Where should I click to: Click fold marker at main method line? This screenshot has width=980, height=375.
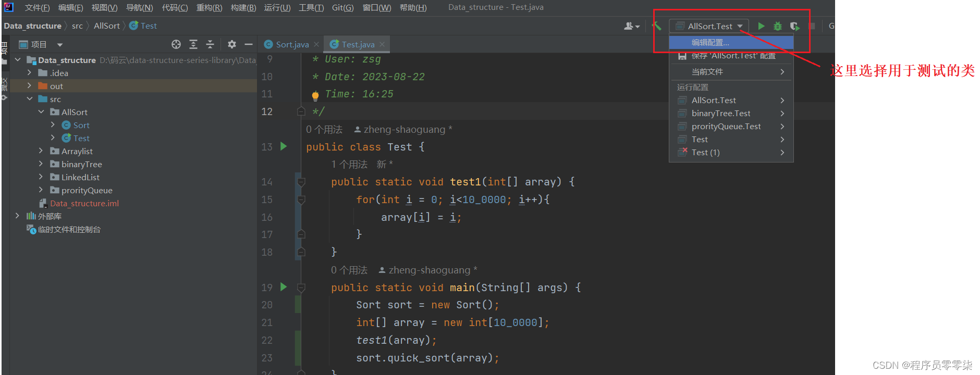coord(301,287)
